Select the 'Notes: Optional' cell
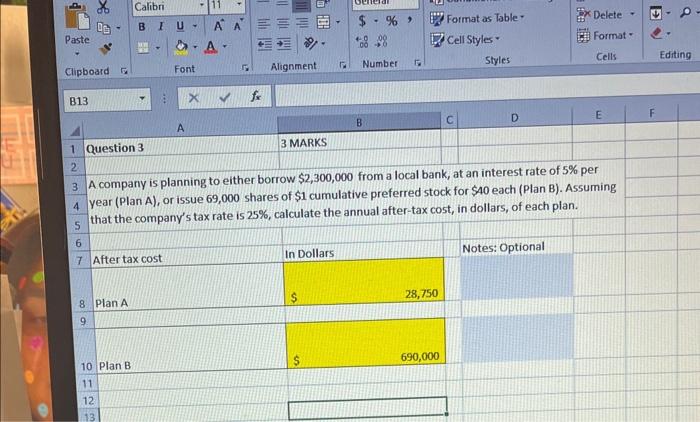The width and height of the screenshot is (700, 422). point(516,247)
